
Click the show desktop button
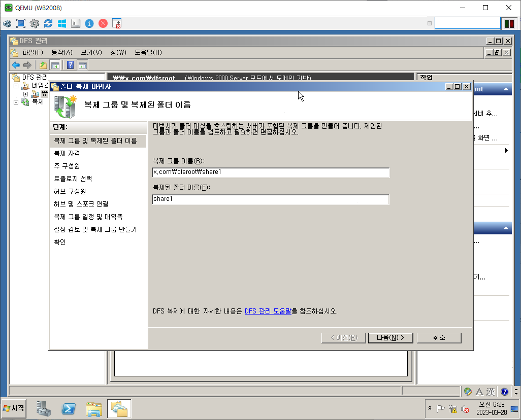point(514,408)
